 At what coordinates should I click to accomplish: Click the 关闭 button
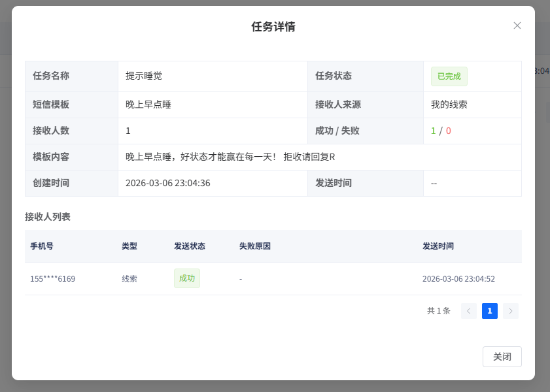502,357
